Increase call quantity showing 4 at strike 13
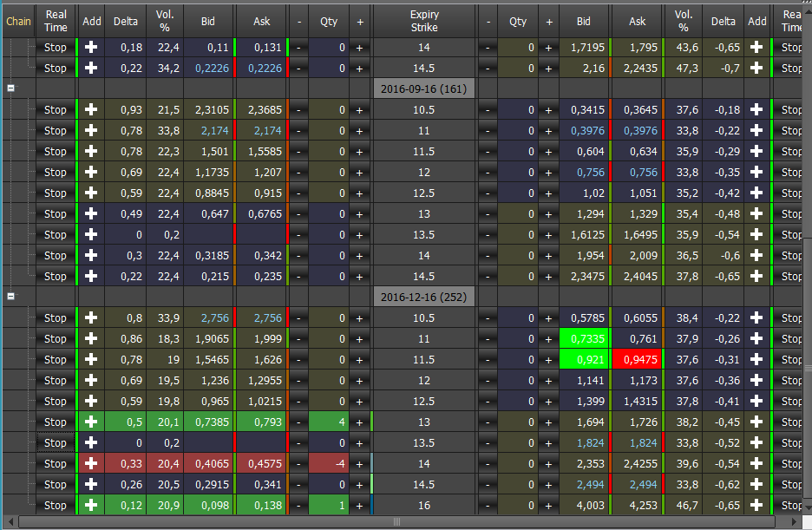Screen dimensions: 812x530 click(359, 422)
